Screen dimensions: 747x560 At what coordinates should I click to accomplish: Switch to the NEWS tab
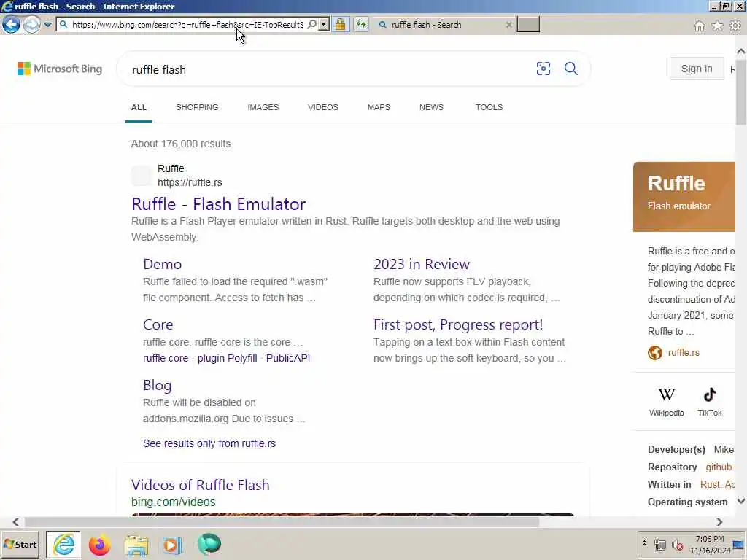431,107
